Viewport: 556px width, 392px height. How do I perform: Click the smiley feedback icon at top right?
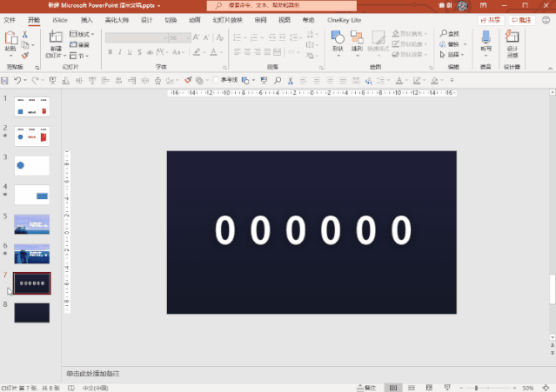click(x=546, y=20)
